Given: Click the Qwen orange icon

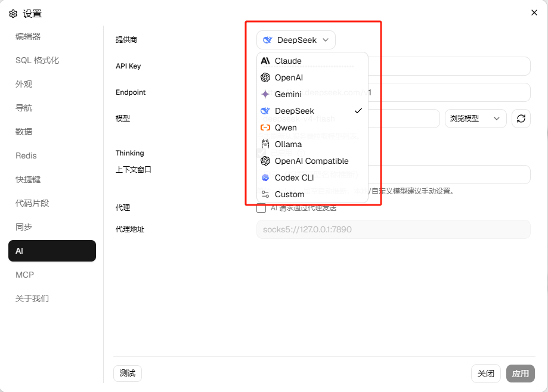Looking at the screenshot, I should (x=265, y=127).
